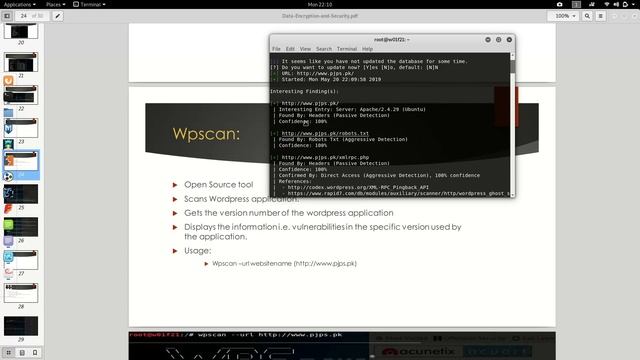The width and height of the screenshot is (640, 360).
Task: Click the rapid7.com reference link in terminal
Action: [398, 193]
